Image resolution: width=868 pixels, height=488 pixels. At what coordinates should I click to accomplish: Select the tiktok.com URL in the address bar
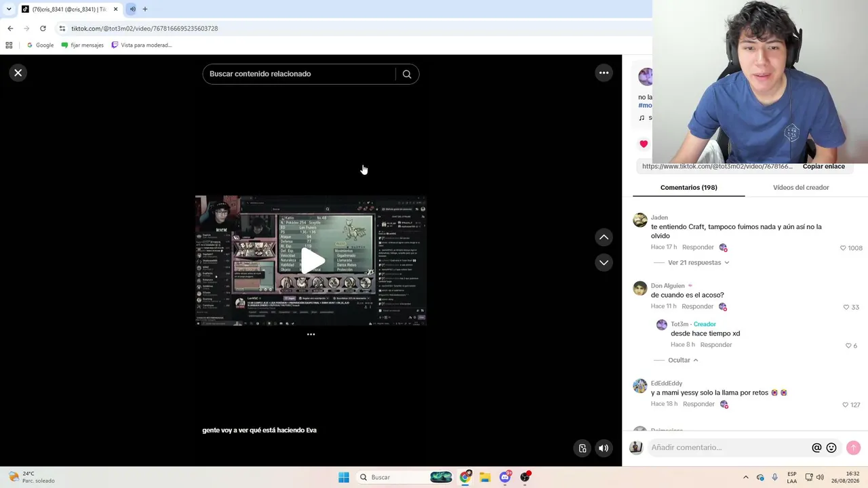point(144,28)
